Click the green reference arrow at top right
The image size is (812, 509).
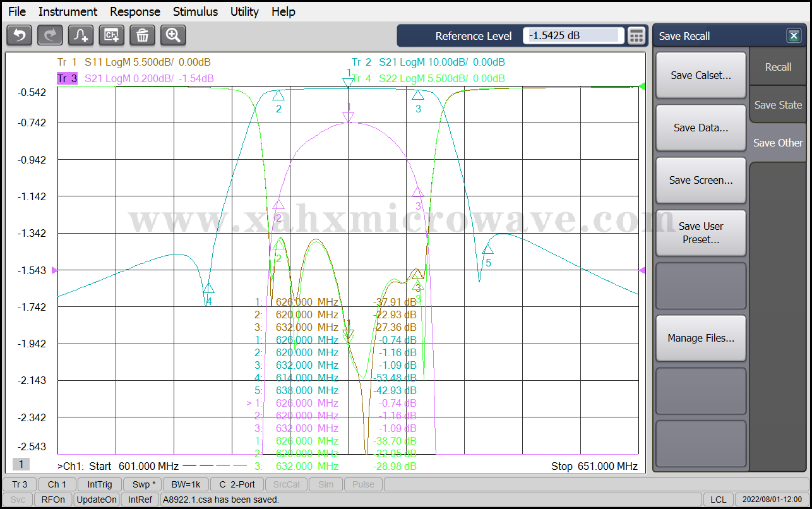(x=643, y=87)
